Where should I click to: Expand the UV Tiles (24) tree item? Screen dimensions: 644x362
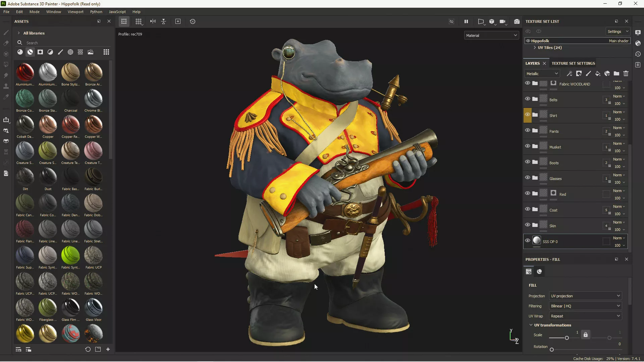pyautogui.click(x=535, y=48)
